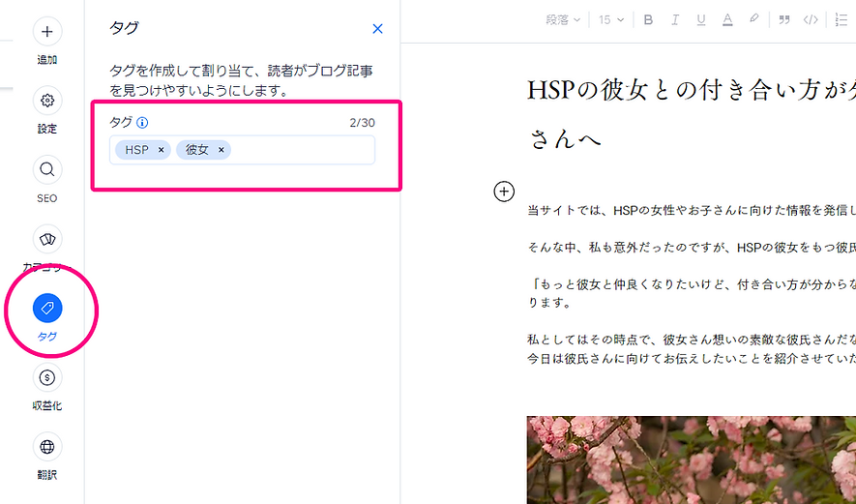The width and height of the screenshot is (856, 504).
Task: Select the タグ tag sidebar icon
Action: 47,308
